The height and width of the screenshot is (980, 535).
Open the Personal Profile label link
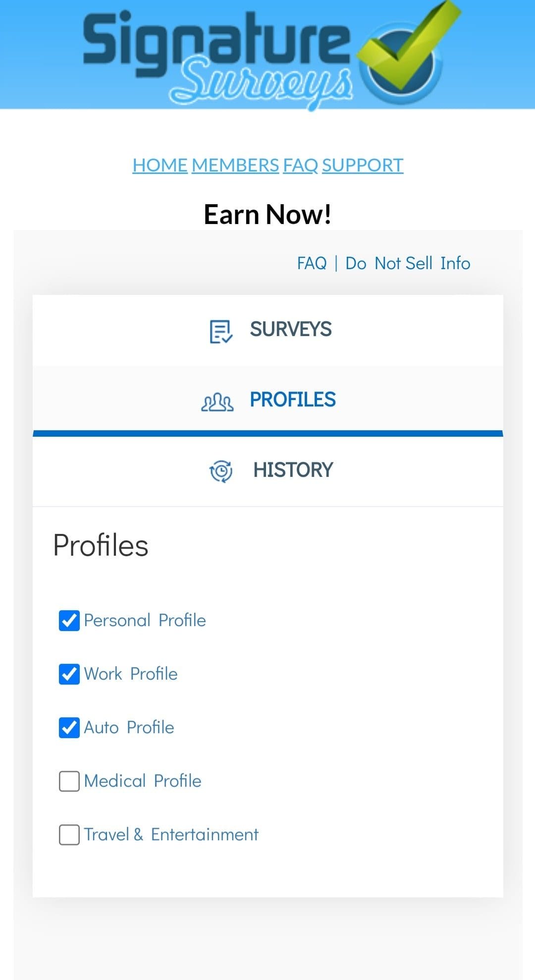145,621
